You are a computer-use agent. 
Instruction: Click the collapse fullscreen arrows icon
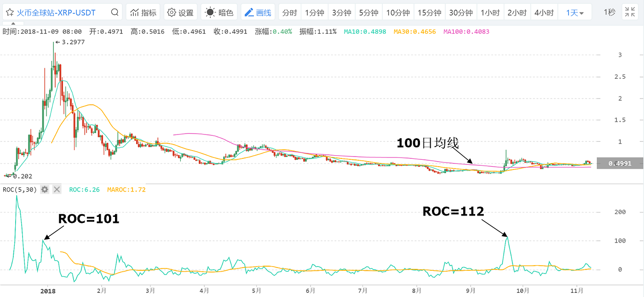click(629, 12)
